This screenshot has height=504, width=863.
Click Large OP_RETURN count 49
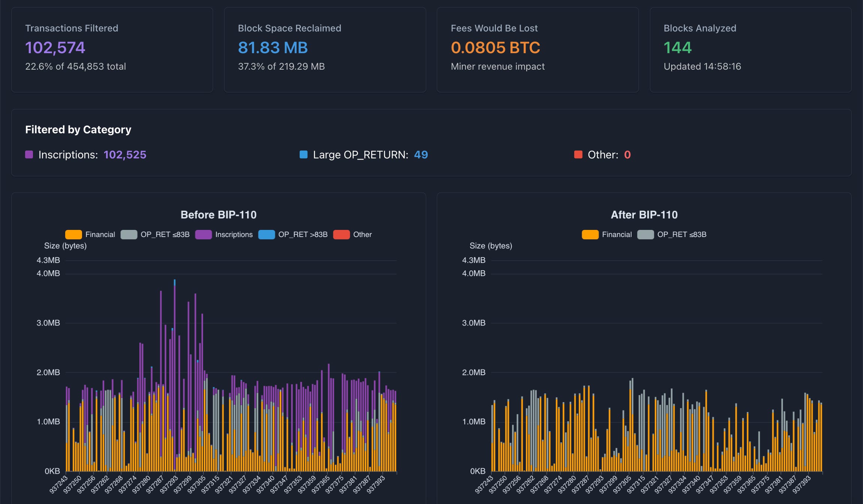pos(421,155)
